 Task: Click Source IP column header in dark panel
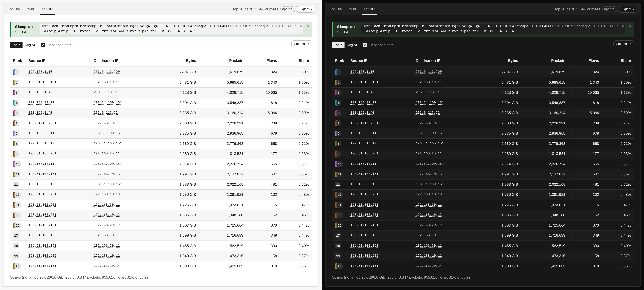tap(359, 61)
